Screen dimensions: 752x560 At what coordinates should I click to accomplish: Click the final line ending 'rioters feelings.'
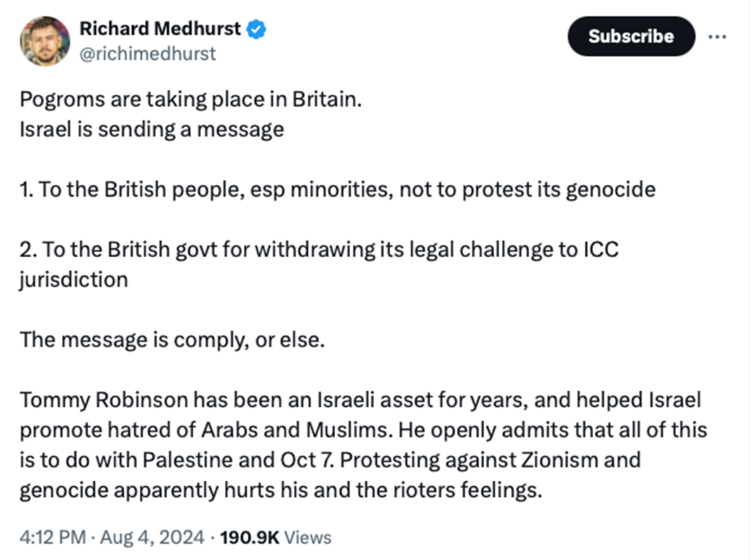point(281,490)
